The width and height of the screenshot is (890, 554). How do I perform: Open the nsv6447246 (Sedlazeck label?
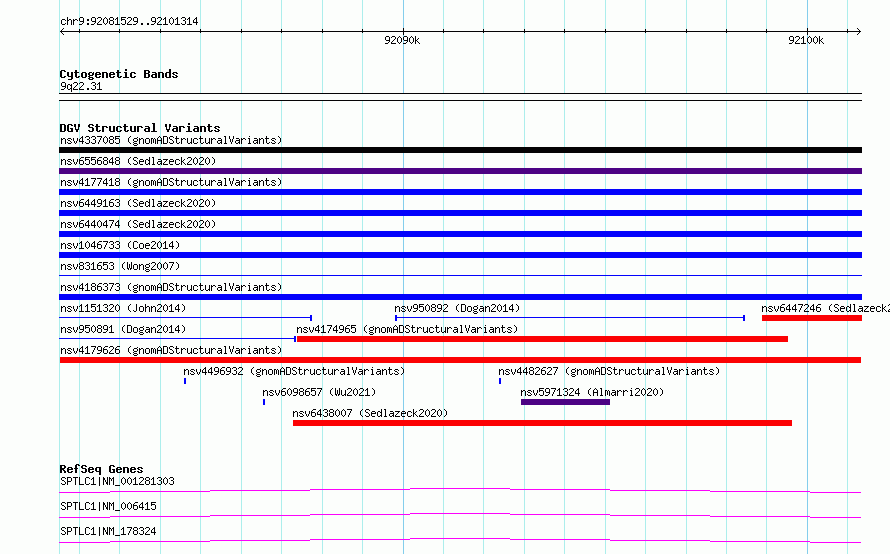(825, 308)
